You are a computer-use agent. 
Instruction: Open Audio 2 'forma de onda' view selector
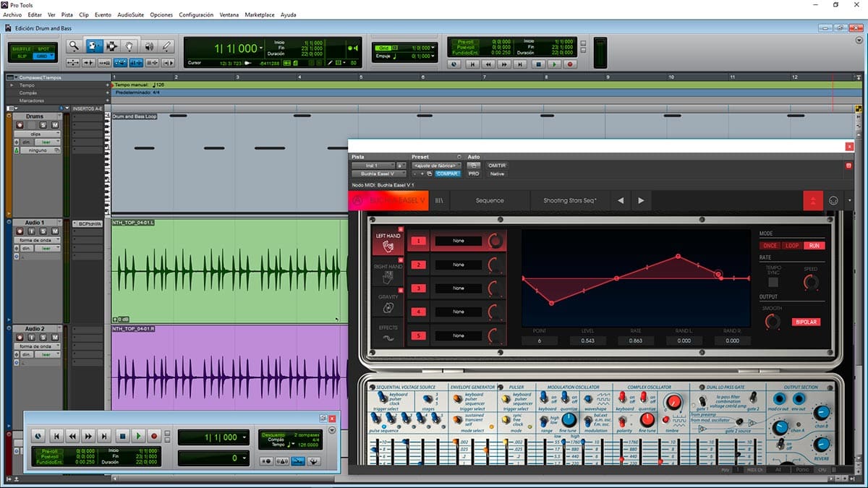click(39, 346)
